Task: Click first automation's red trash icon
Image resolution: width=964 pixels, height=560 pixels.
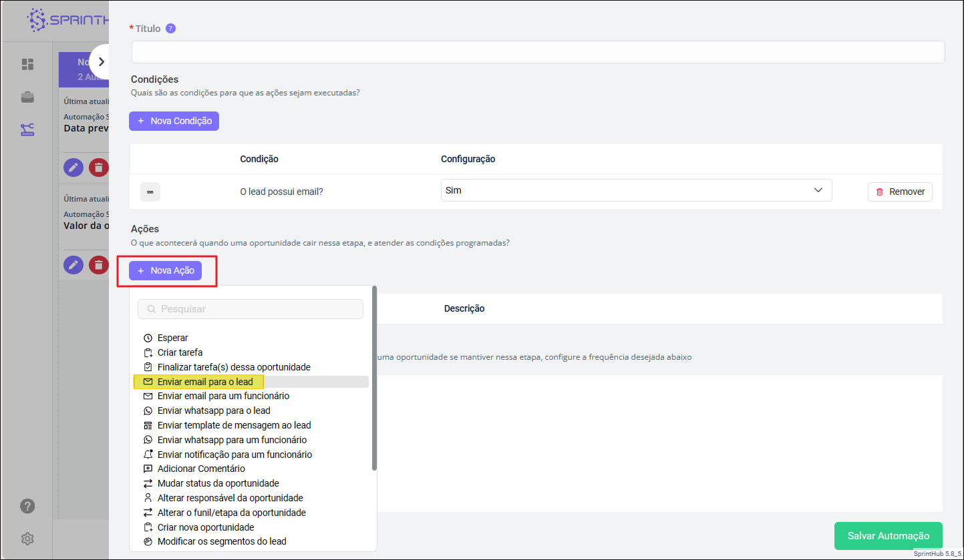Action: pos(98,168)
